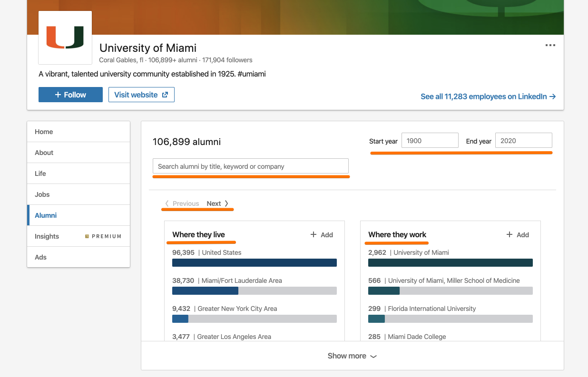This screenshot has height=377, width=588.
Task: Go to the Home tab
Action: tap(78, 132)
